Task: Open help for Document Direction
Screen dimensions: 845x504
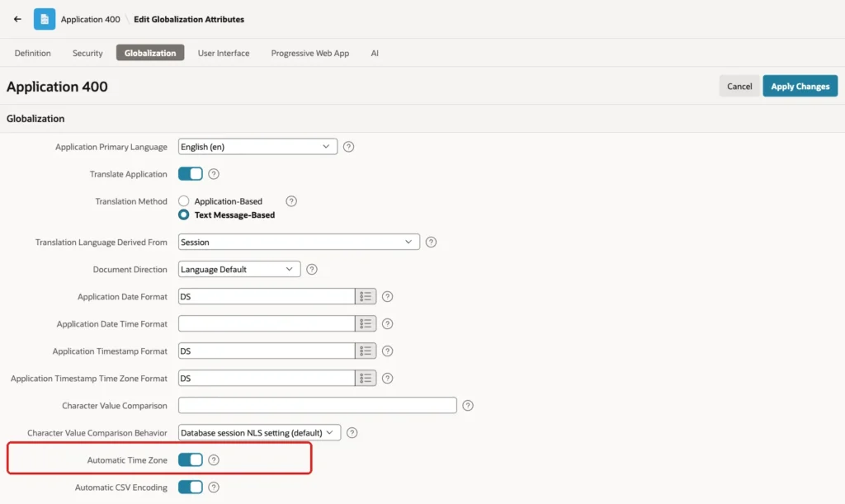Action: click(x=312, y=269)
